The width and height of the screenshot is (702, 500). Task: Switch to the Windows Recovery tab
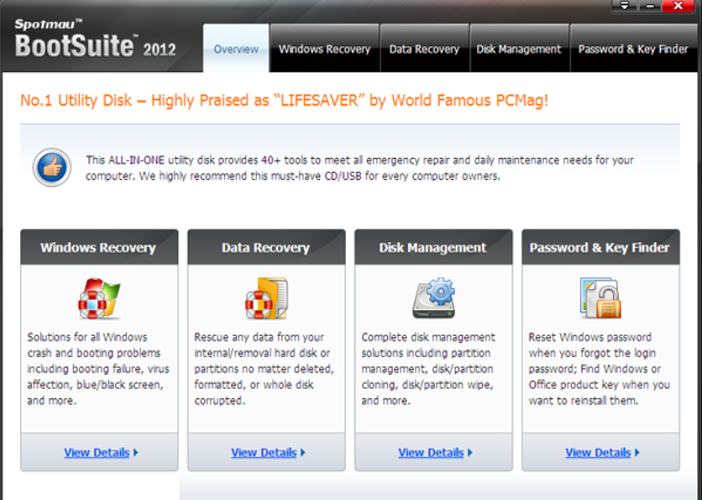[324, 49]
